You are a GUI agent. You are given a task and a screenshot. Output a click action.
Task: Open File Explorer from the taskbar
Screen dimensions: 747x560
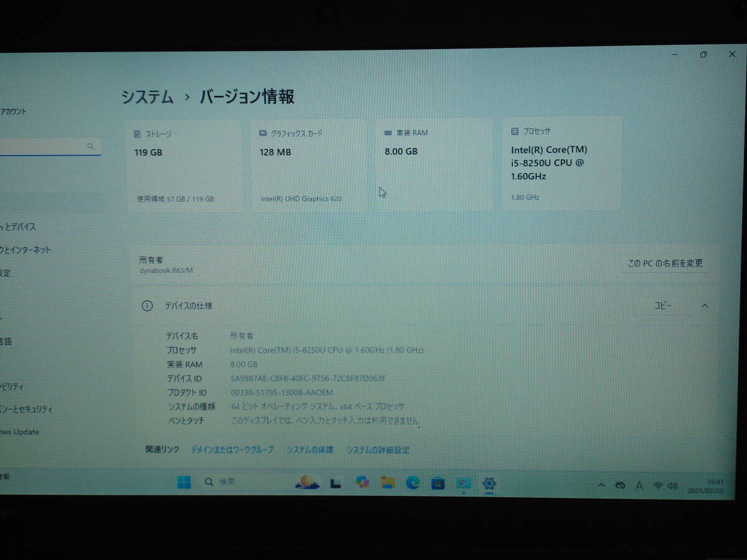388,482
